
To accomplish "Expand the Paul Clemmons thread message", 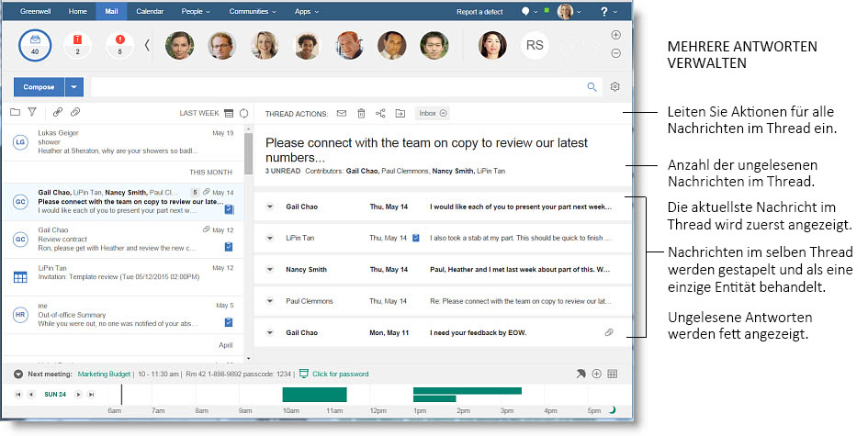I will pyautogui.click(x=270, y=302).
